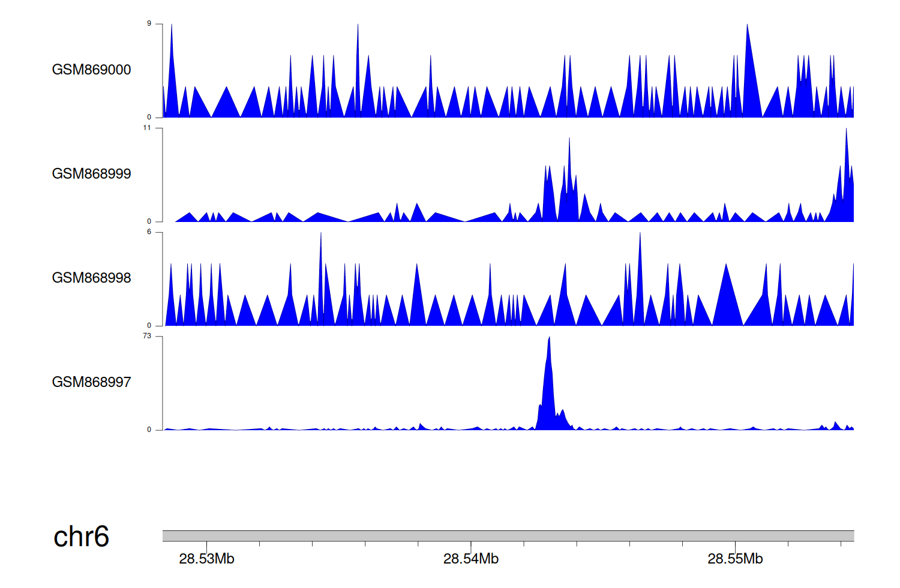
Task: Click the 28.55Mb axis position label
Action: [735, 559]
